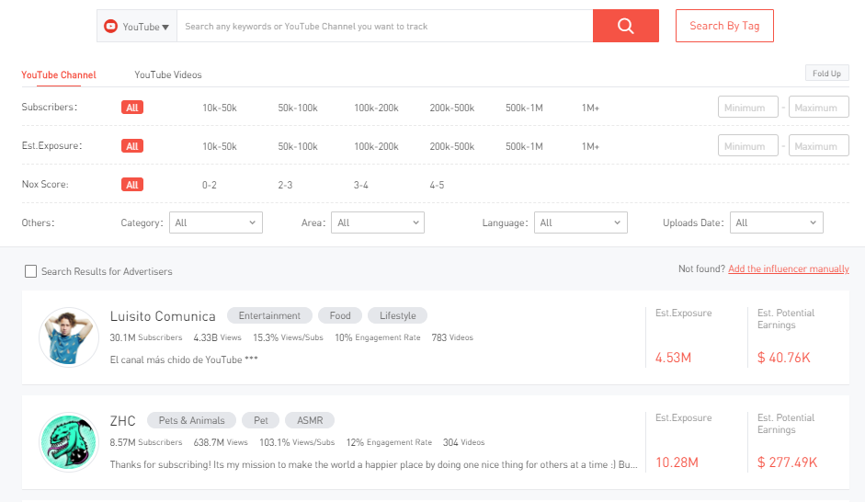Click the Entertainment tag on Luisito Comunica
865x502 pixels.
pyautogui.click(x=269, y=316)
